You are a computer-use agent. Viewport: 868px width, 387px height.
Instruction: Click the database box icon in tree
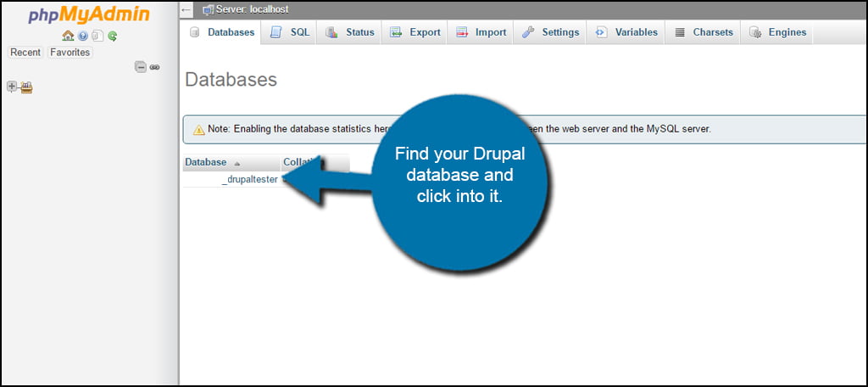[26, 87]
